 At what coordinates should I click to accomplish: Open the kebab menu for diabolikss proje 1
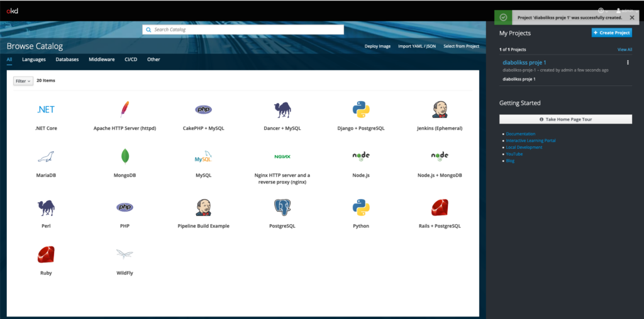pyautogui.click(x=628, y=63)
